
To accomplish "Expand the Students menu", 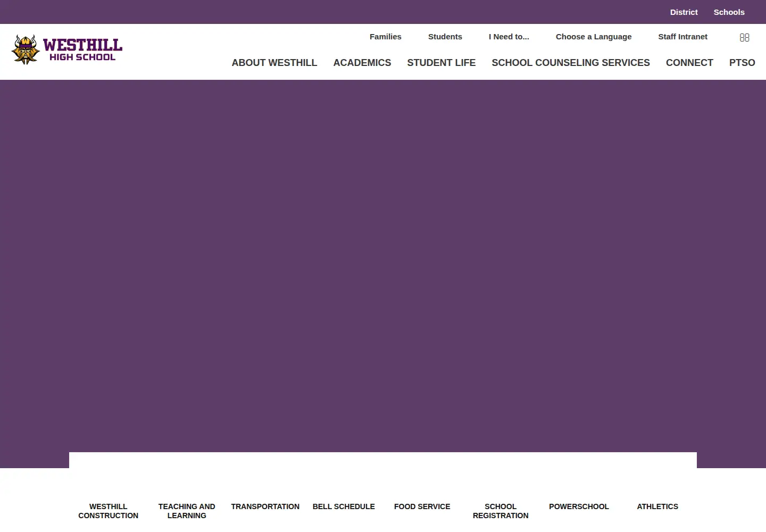I will pyautogui.click(x=445, y=37).
